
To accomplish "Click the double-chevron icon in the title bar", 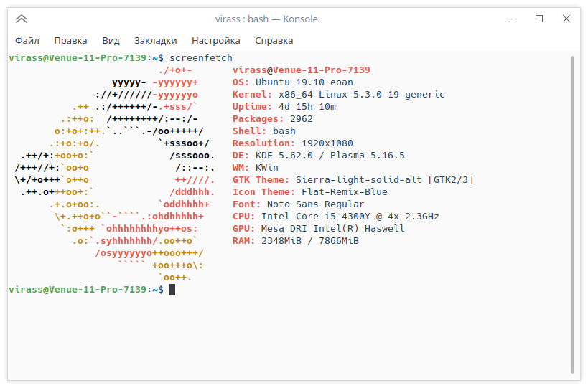I will pos(22,19).
